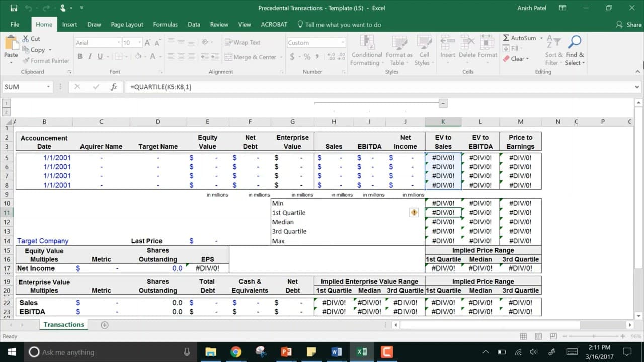
Task: Click the Insert Function fx icon
Action: coord(114,87)
